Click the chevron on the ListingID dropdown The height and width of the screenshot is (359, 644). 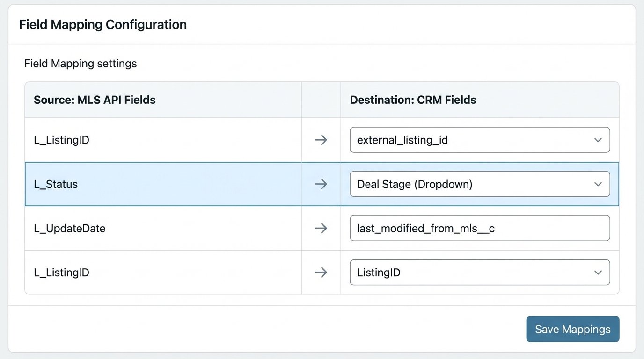coord(598,273)
